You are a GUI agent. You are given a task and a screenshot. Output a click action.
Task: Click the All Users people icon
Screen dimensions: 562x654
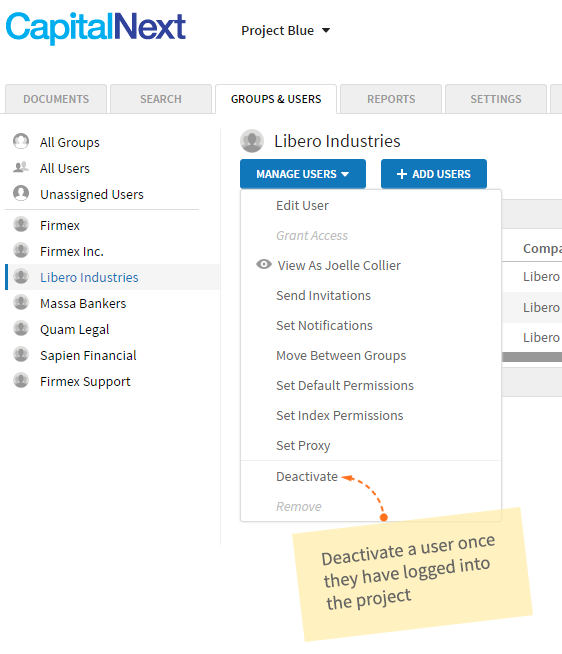[x=21, y=167]
